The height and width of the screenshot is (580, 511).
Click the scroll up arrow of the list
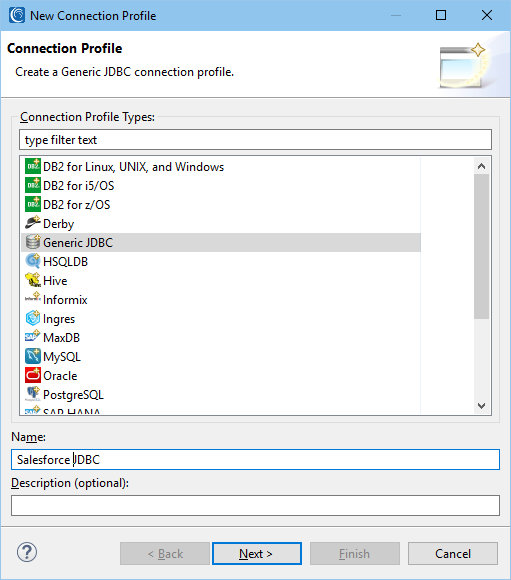coord(481,166)
